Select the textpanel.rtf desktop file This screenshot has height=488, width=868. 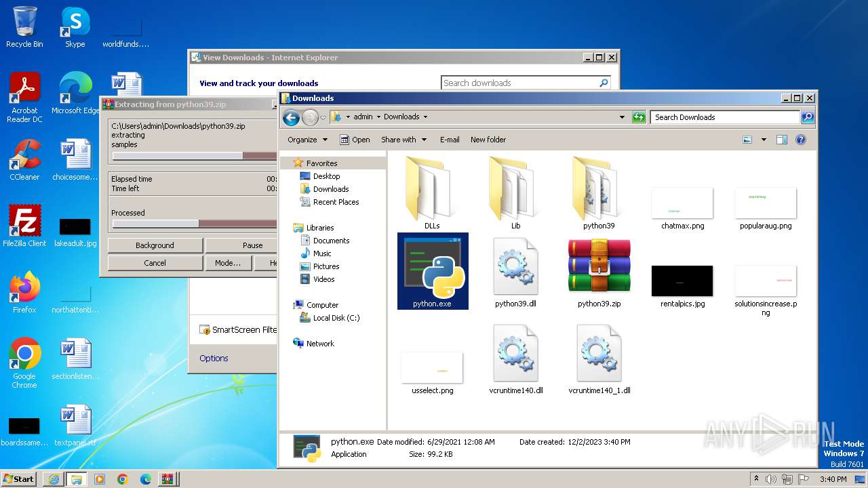pos(75,426)
